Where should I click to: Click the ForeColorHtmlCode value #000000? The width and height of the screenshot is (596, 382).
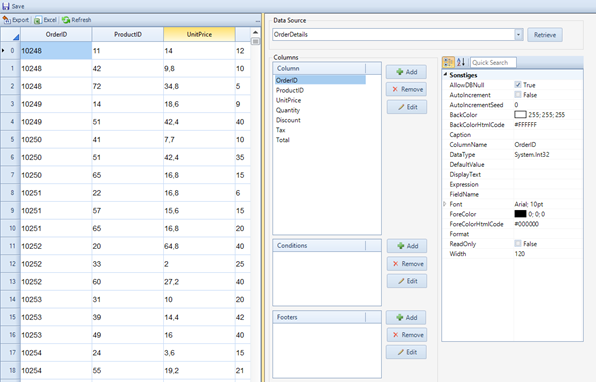pos(526,224)
